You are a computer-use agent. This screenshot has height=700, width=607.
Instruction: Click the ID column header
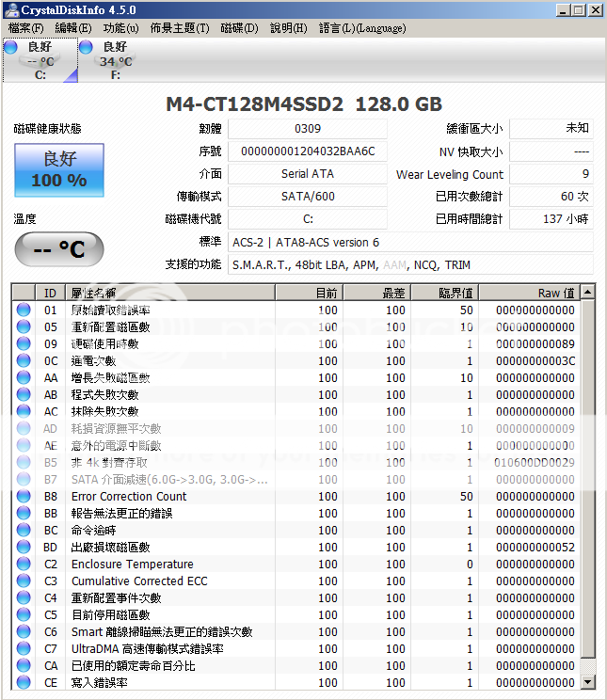50,293
